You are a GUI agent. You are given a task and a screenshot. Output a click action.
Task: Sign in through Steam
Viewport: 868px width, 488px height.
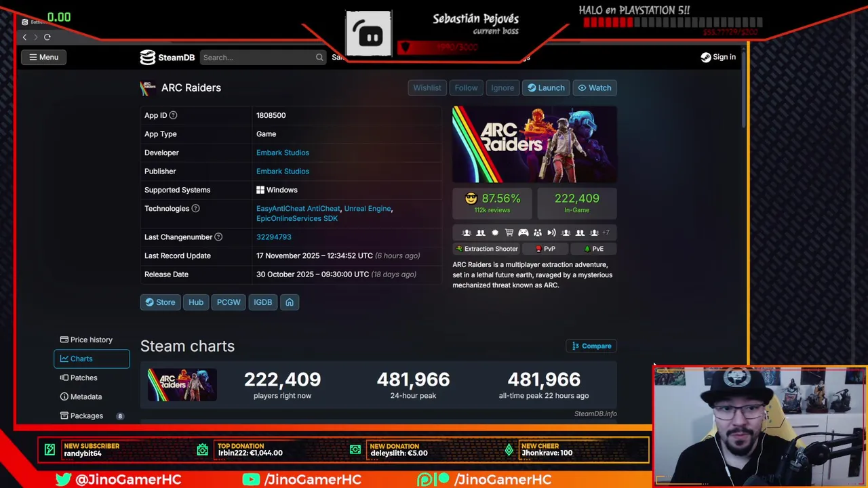click(x=718, y=58)
